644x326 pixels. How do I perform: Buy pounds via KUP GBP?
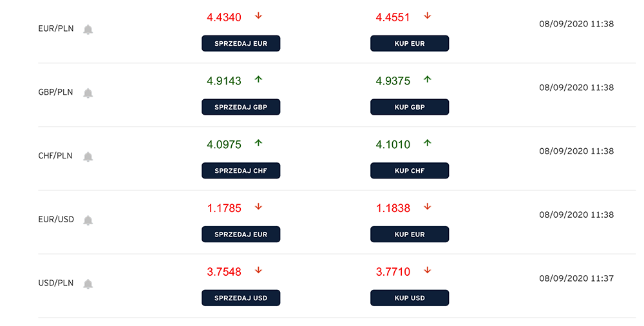point(410,107)
